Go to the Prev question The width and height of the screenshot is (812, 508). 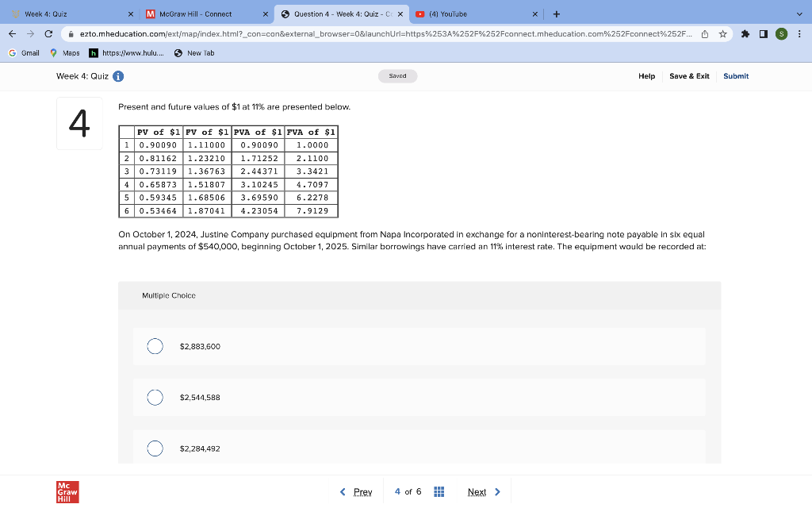coord(356,492)
